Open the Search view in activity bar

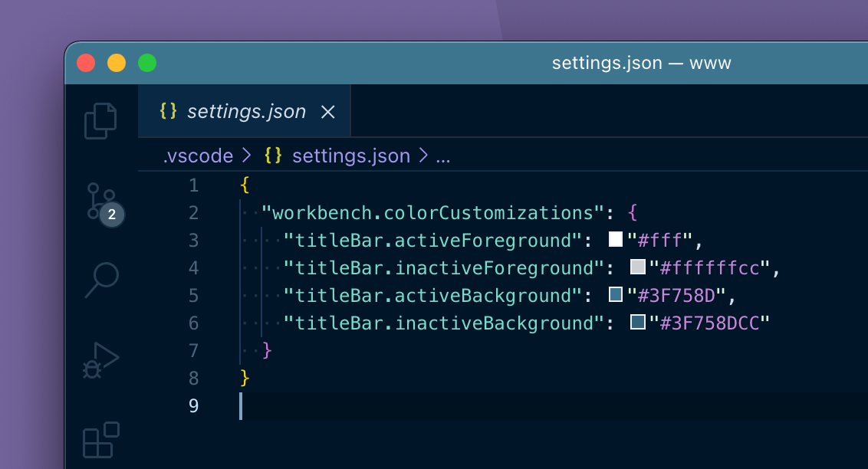pyautogui.click(x=101, y=280)
